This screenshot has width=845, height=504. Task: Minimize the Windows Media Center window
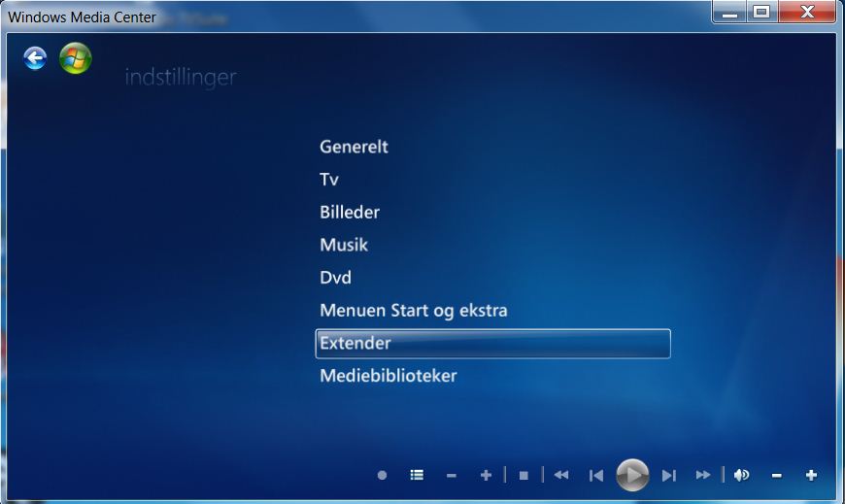729,12
